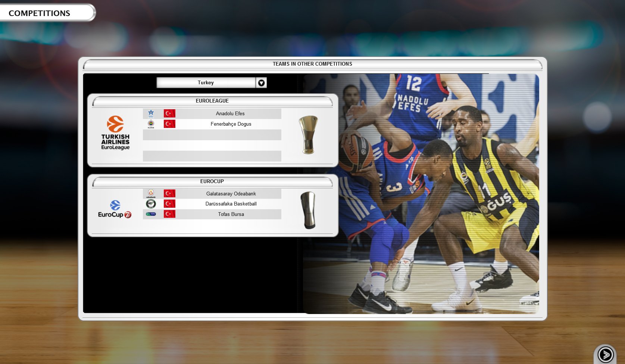Select the Darüssafaka Basketball team name
The image size is (625, 364).
pos(231,204)
